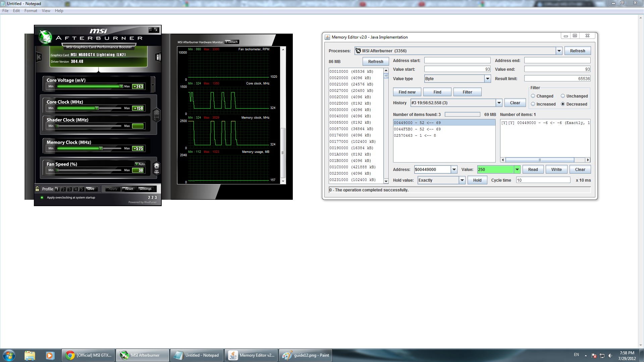Click Afterburner Settings button
This screenshot has width=644, height=362.
click(145, 189)
